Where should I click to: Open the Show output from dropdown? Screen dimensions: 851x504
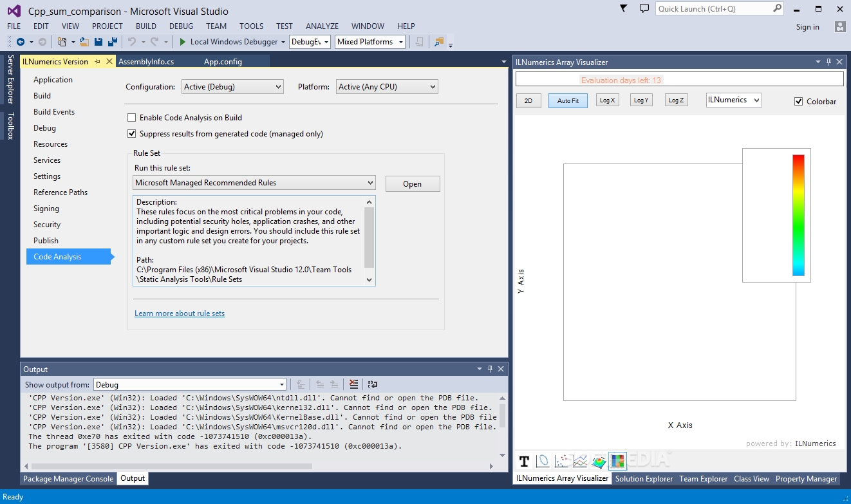pyautogui.click(x=190, y=384)
